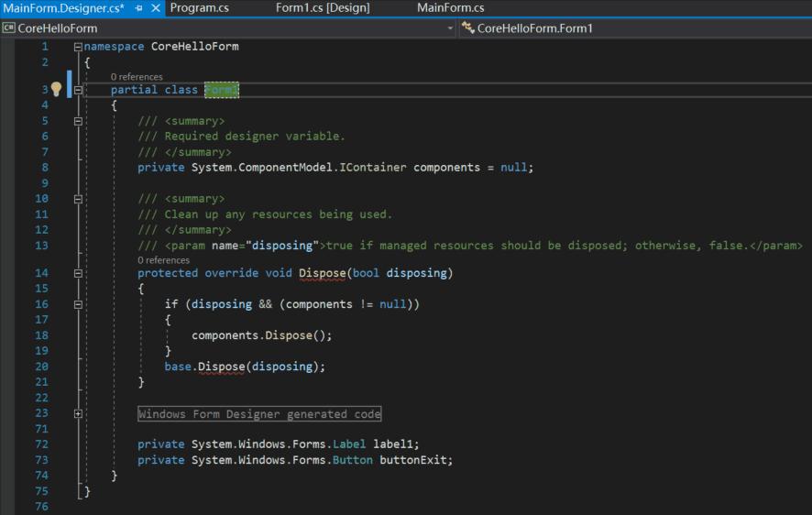This screenshot has width=812, height=515.
Task: Click line number 72 in the gutter
Action: coord(41,444)
